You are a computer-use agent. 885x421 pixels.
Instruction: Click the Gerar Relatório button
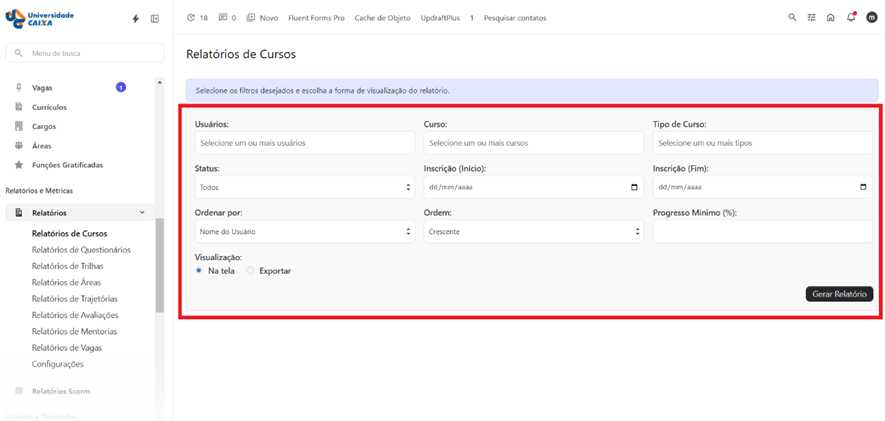click(839, 294)
